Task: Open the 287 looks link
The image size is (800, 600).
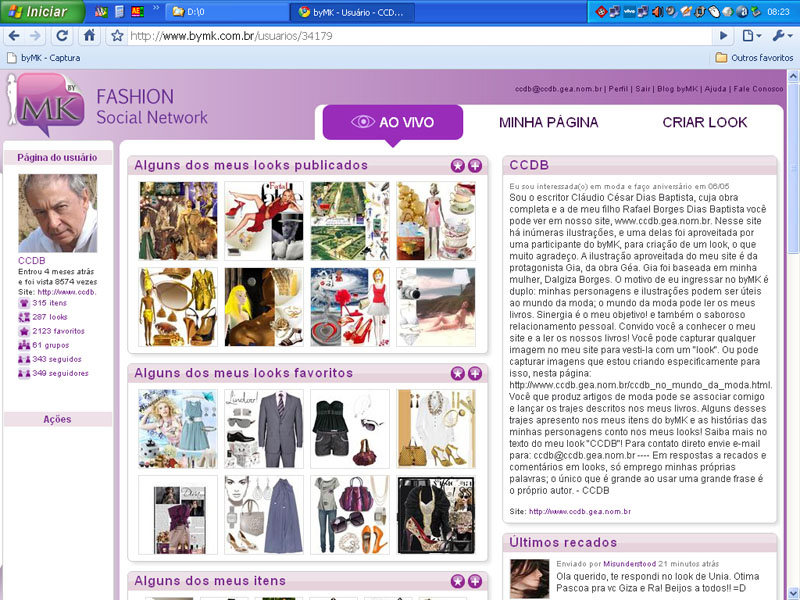Action: 49,316
